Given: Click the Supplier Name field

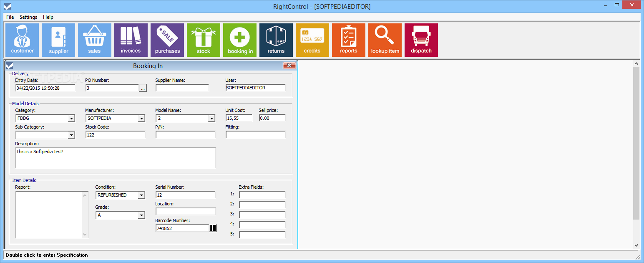Looking at the screenshot, I should [x=182, y=88].
